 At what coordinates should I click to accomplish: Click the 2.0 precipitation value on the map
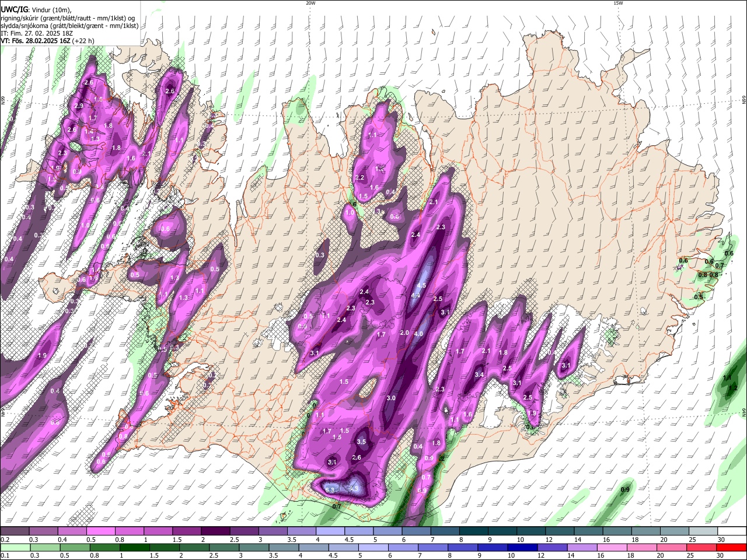pyautogui.click(x=404, y=332)
